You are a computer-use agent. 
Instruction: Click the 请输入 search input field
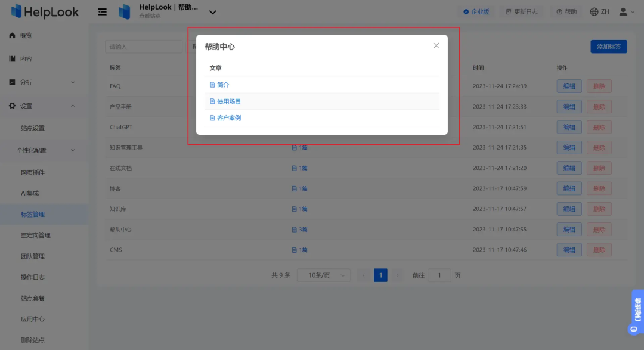[143, 46]
